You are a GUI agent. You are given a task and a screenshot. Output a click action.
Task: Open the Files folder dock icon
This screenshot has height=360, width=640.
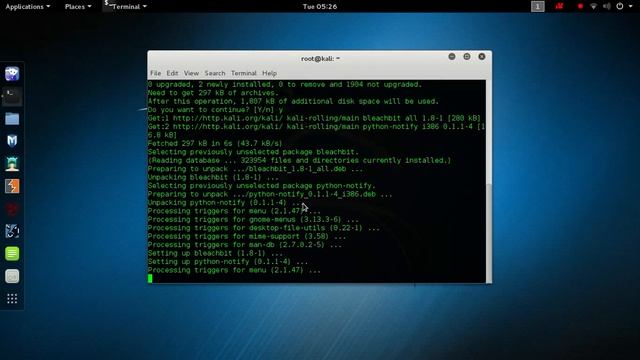[x=12, y=119]
